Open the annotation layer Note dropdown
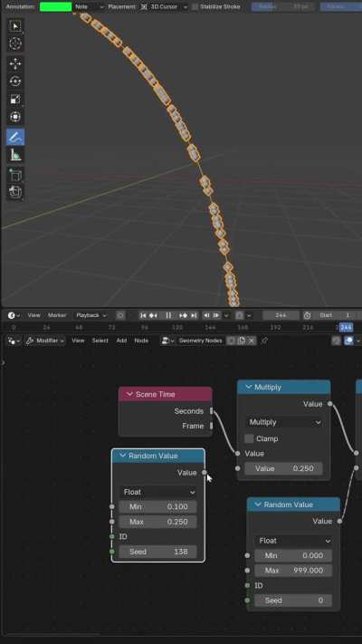The height and width of the screenshot is (644, 362). point(89,6)
